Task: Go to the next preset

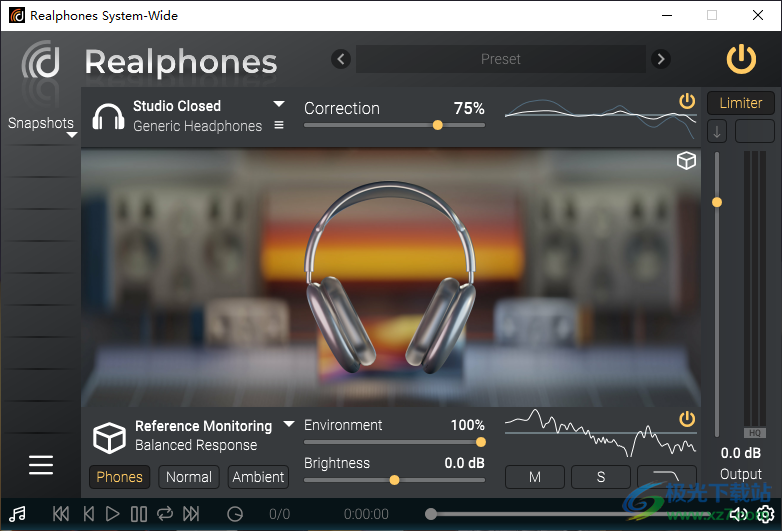Action: pos(661,59)
